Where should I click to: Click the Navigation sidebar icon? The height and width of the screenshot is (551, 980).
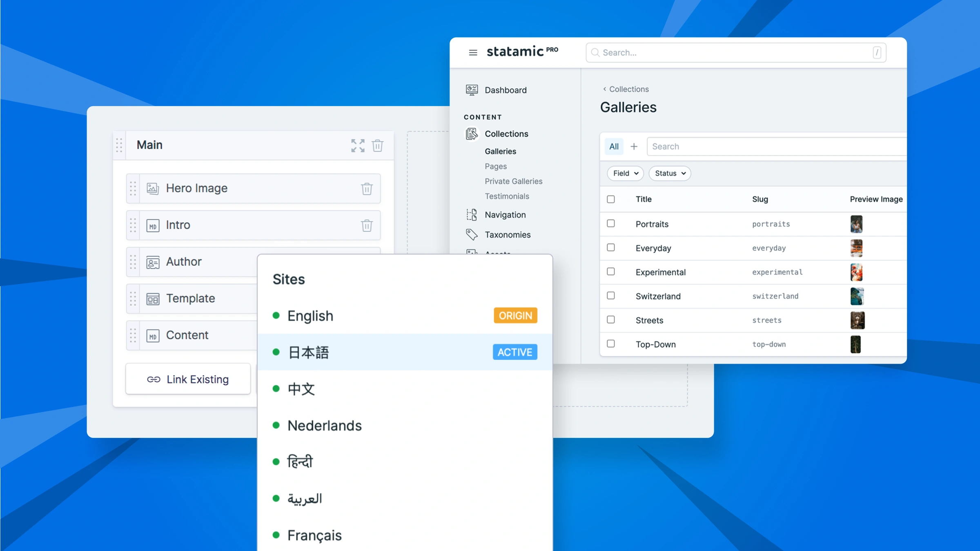pyautogui.click(x=472, y=215)
